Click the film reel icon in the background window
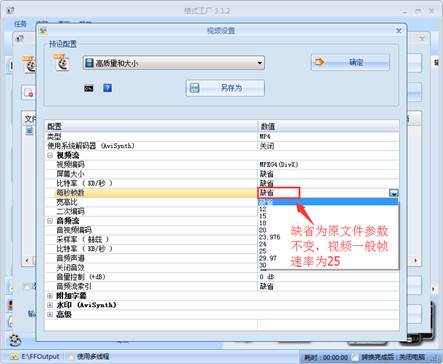Image resolution: width=443 pixels, height=364 pixels. tap(29, 65)
